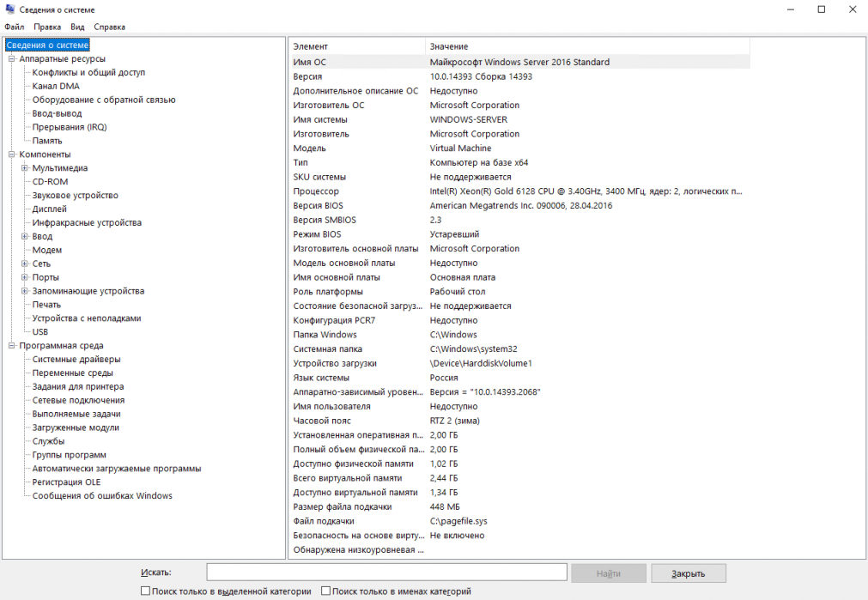Expand the 'Ввод' tree node
Screen dimensions: 868x600
tap(24, 236)
